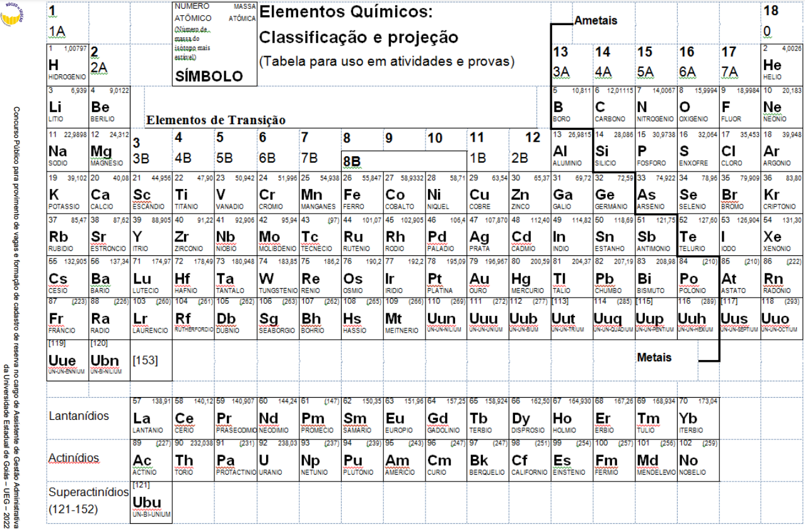
Task: Choose the Radônio (Rn) element cell
Action: (x=782, y=276)
